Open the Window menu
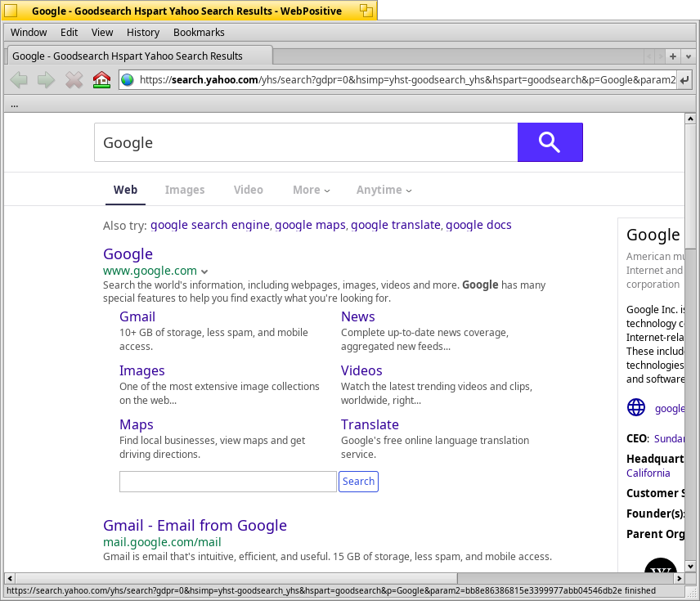 29,32
